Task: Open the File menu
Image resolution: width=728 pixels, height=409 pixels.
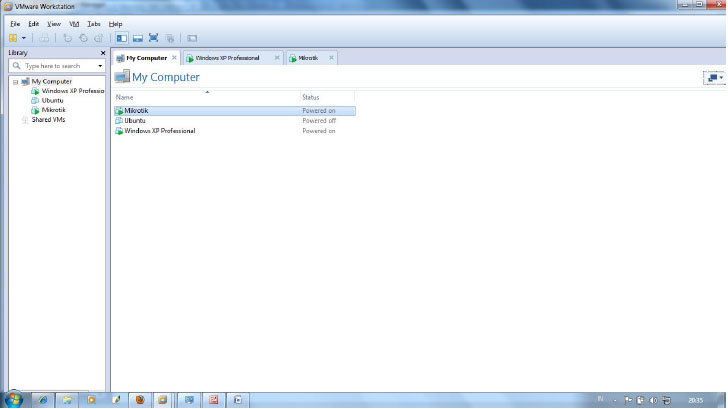Action: click(x=15, y=24)
